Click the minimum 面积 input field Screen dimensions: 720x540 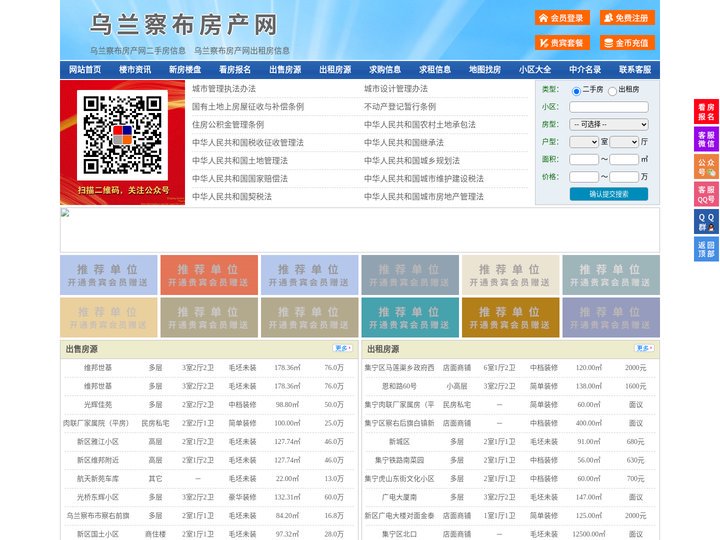[584, 159]
